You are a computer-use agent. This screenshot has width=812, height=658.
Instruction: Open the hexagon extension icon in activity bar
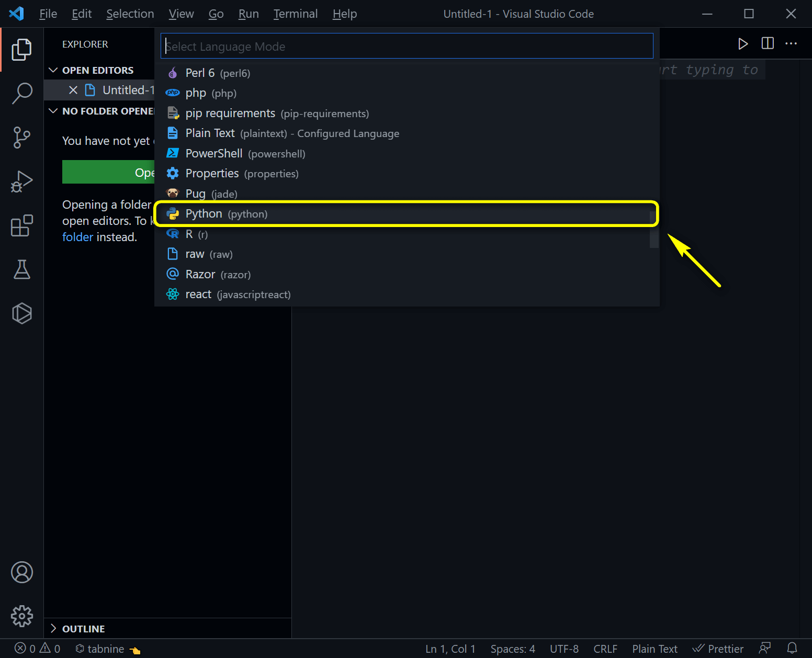tap(22, 313)
